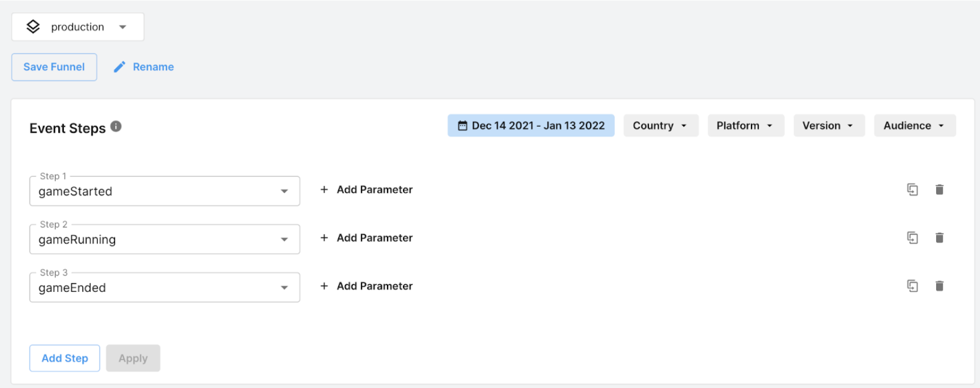
Task: Expand the Step 3 gameEnded dropdown
Action: (284, 288)
